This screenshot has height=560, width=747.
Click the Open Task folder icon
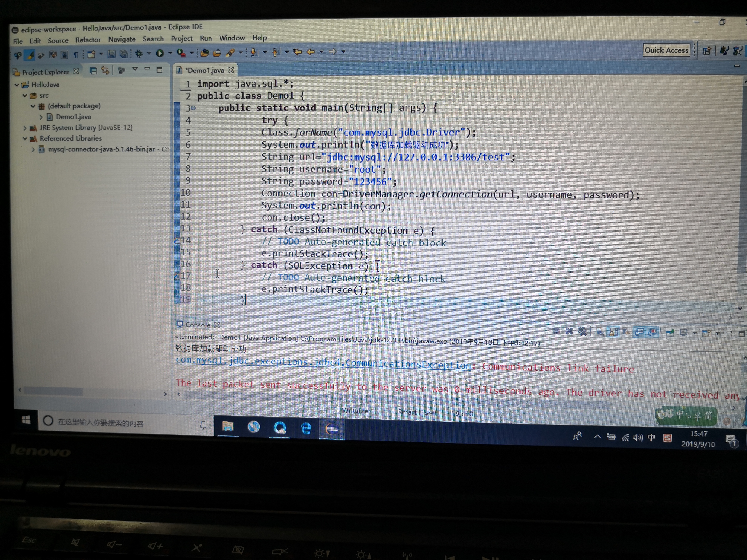217,53
